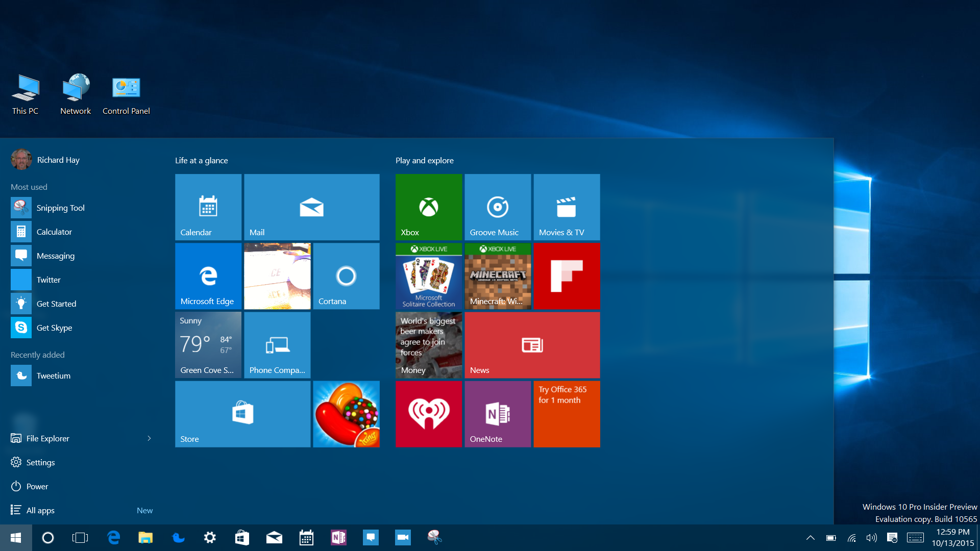980x551 pixels.
Task: Show hidden system tray icons
Action: pos(810,538)
